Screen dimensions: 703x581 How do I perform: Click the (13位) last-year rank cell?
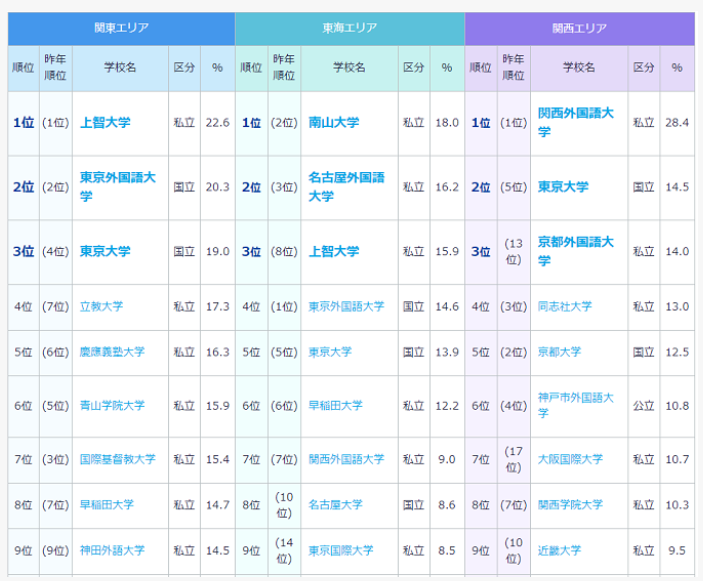(x=514, y=251)
